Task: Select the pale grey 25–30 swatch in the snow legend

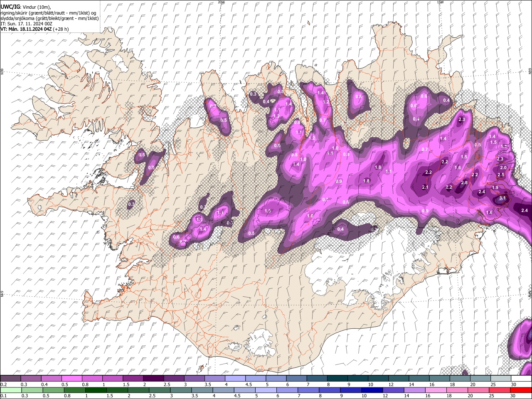Action: click(x=501, y=378)
